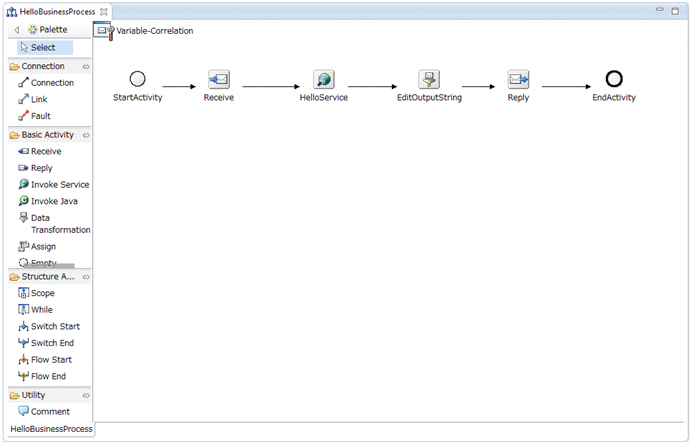693x445 pixels.
Task: Pick the Invoke Java activity
Action: tap(48, 201)
